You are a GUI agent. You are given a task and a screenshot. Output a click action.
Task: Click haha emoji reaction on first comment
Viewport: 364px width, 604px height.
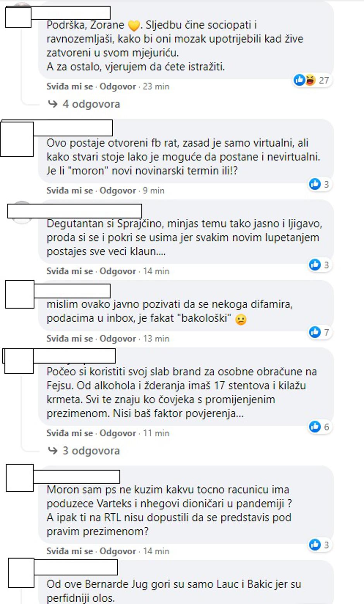[310, 80]
